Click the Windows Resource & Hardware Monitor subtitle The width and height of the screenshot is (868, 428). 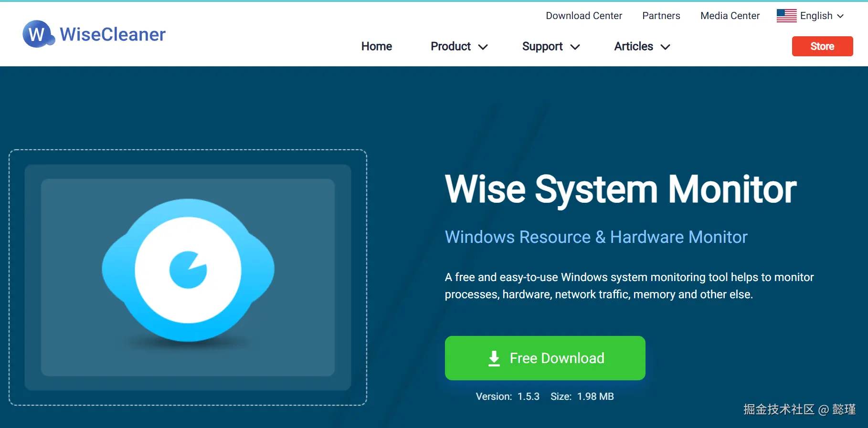[596, 237]
